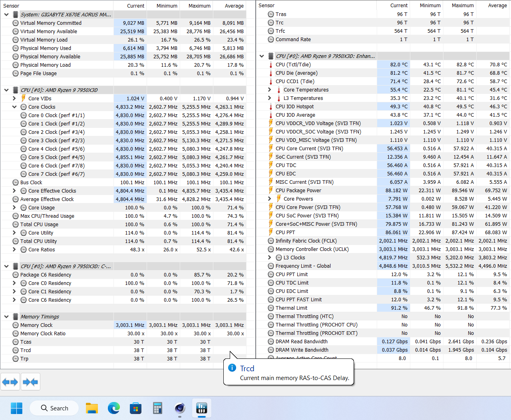Click the Memory Timings chip icon
The width and height of the screenshot is (511, 420).
coord(16,316)
